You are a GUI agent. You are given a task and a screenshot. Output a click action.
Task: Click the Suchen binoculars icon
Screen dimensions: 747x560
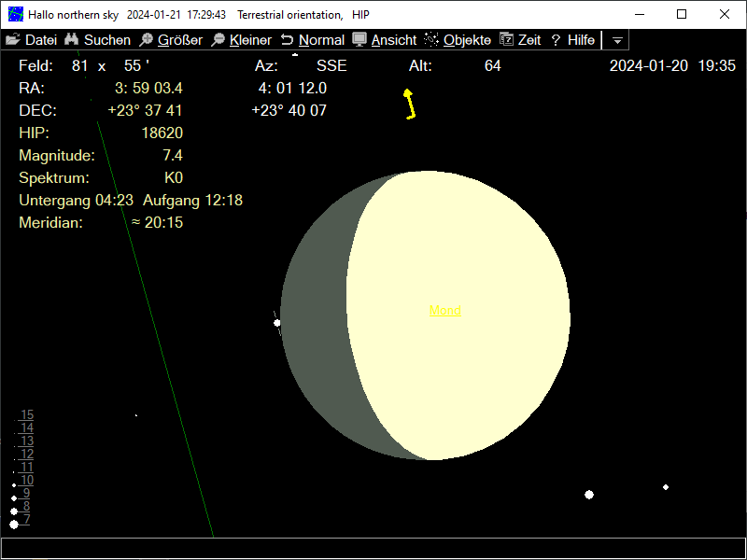pyautogui.click(x=72, y=40)
